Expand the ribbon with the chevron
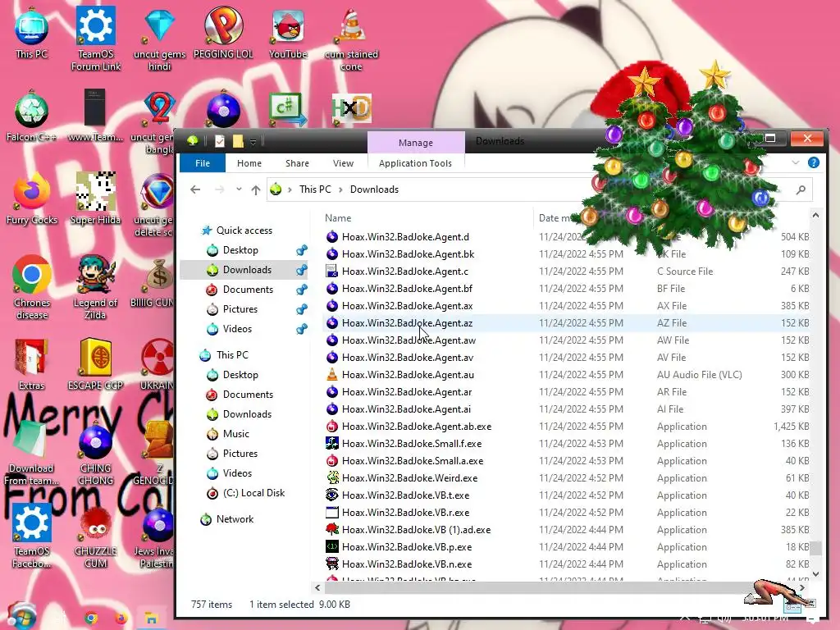840x630 pixels. click(x=796, y=162)
